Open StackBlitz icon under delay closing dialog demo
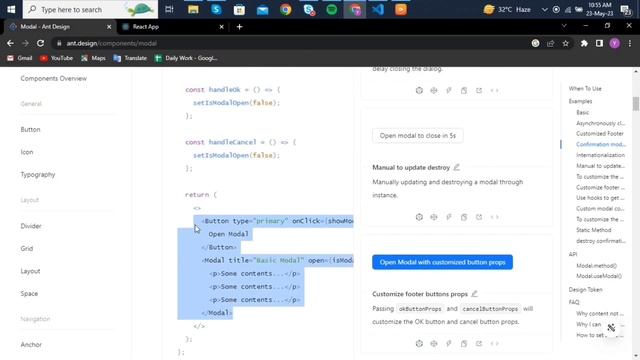 pyautogui.click(x=449, y=91)
